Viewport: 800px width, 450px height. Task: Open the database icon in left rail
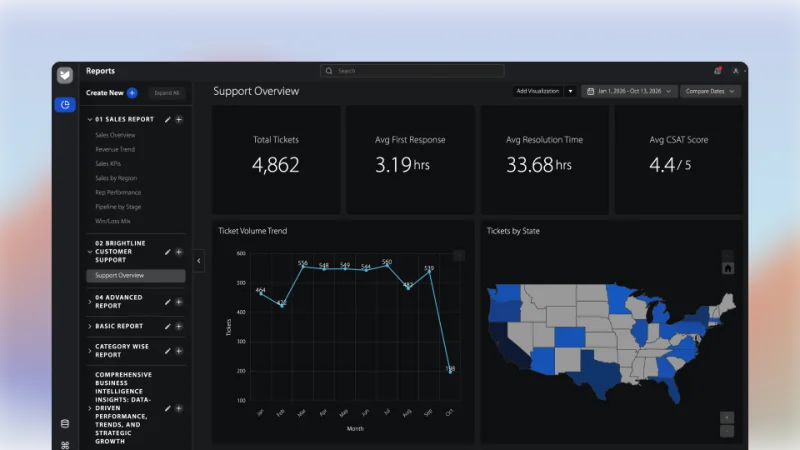[65, 423]
